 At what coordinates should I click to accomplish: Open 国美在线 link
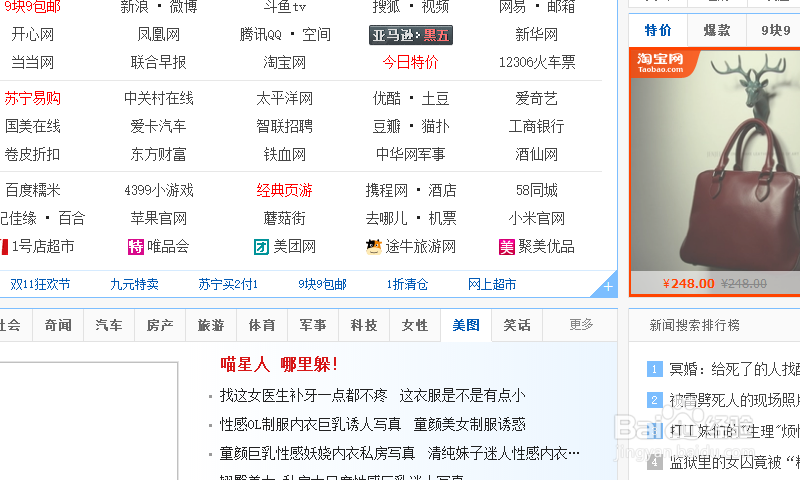click(x=33, y=126)
